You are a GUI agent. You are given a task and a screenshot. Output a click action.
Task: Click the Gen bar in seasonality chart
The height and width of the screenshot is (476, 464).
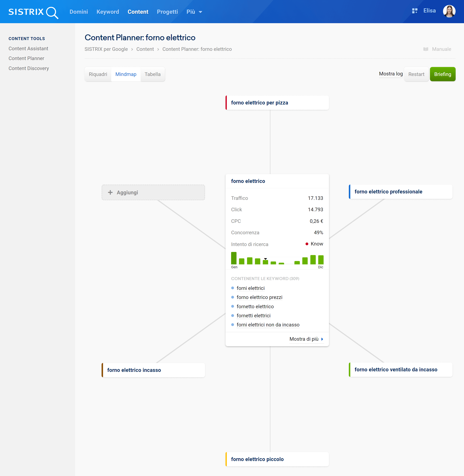tap(234, 258)
